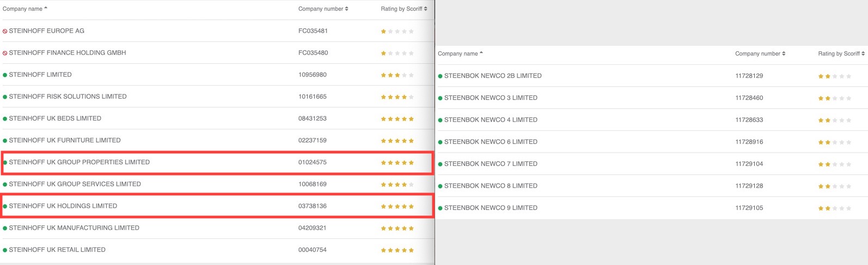Screen dimensions: 868x265
Task: Sort left table by Company name
Action: 25,9
